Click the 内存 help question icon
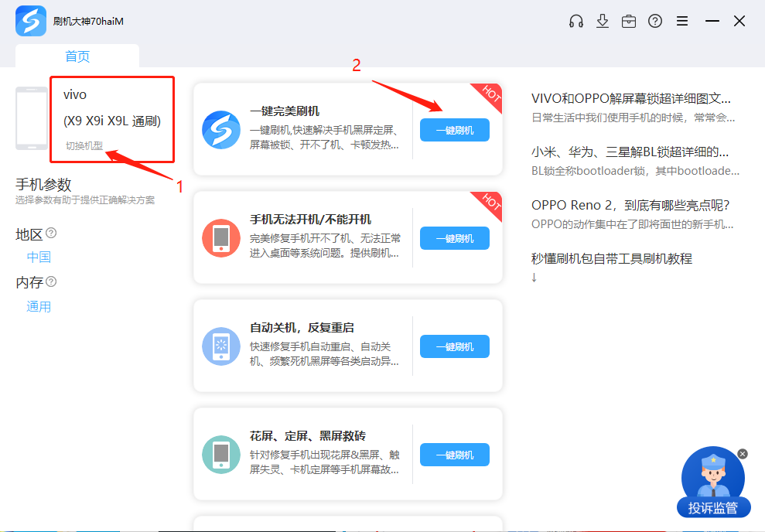 51,282
